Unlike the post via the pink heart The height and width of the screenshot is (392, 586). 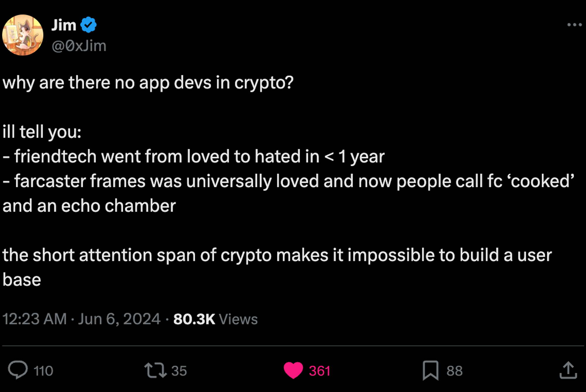(293, 370)
